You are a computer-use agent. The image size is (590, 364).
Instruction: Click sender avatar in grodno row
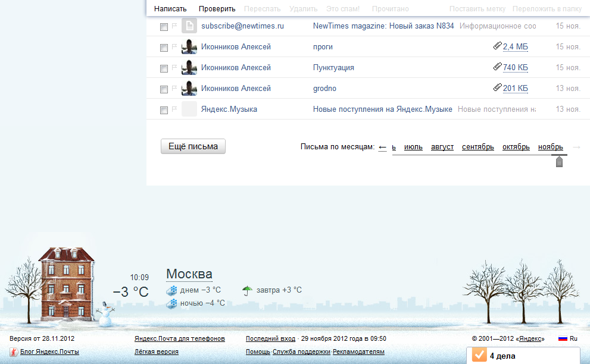pos(189,88)
